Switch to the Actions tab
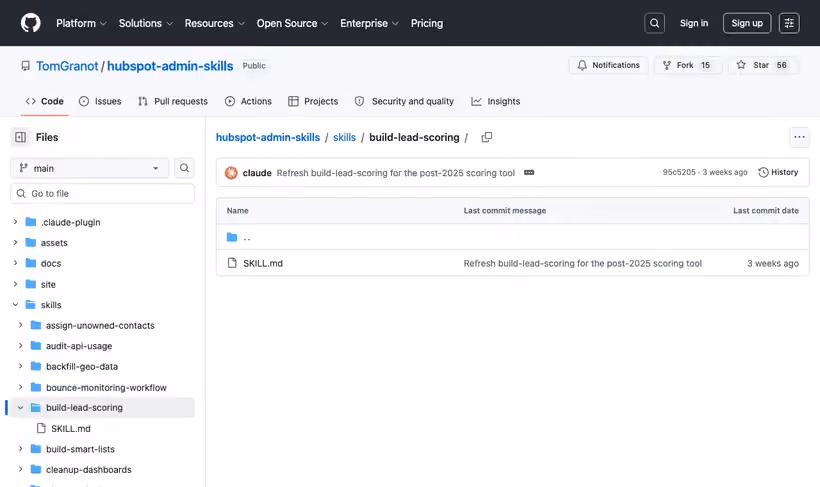Viewport: 820px width, 487px height. [248, 101]
